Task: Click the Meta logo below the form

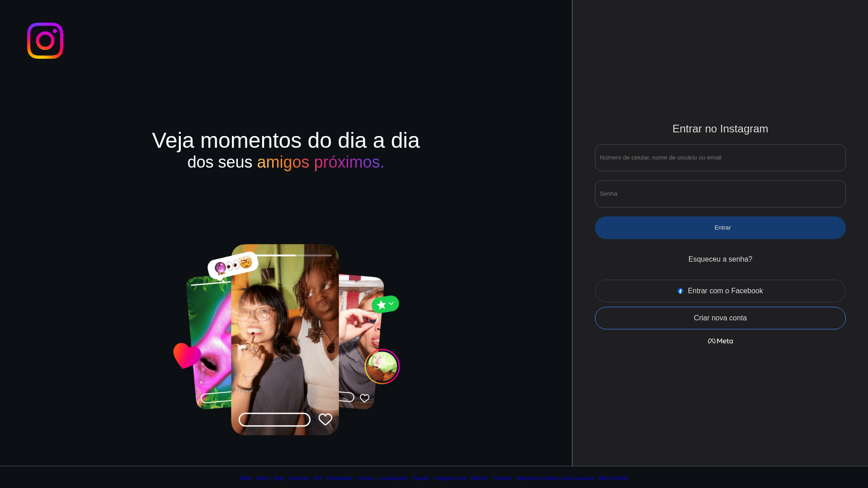Action: pyautogui.click(x=720, y=341)
